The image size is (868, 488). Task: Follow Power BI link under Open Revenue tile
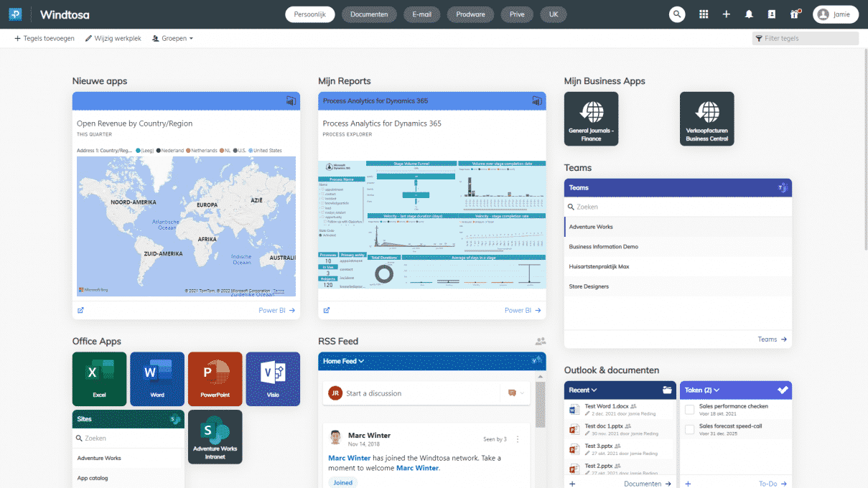(277, 311)
